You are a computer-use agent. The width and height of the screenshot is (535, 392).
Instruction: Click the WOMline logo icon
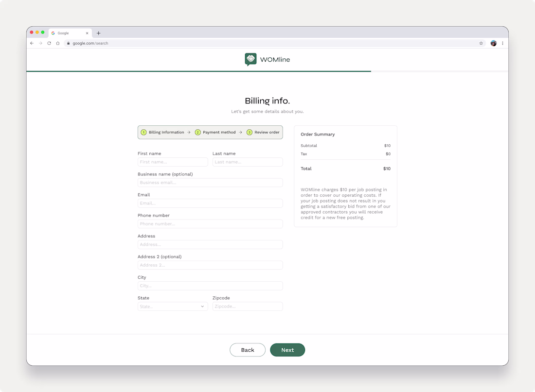250,59
